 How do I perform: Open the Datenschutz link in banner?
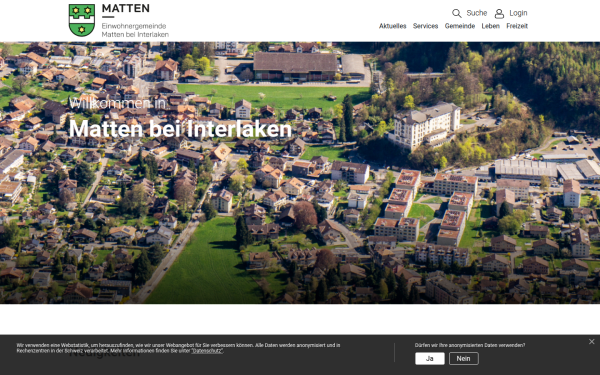(x=207, y=351)
